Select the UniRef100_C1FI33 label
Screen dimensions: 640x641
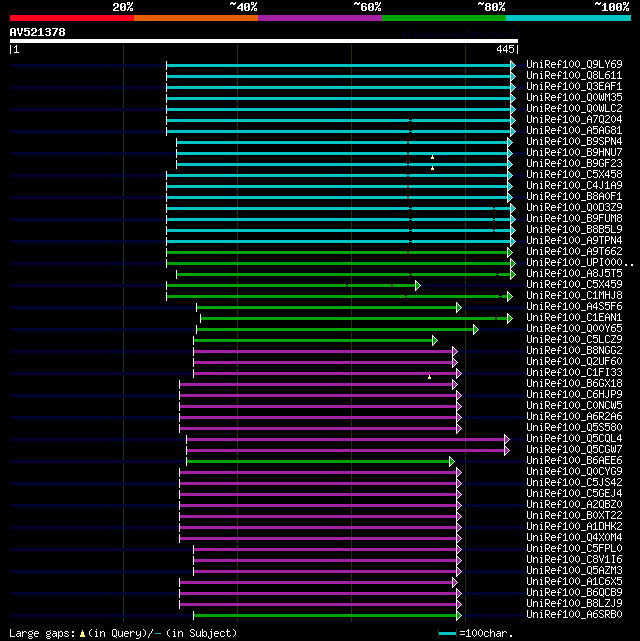(574, 373)
